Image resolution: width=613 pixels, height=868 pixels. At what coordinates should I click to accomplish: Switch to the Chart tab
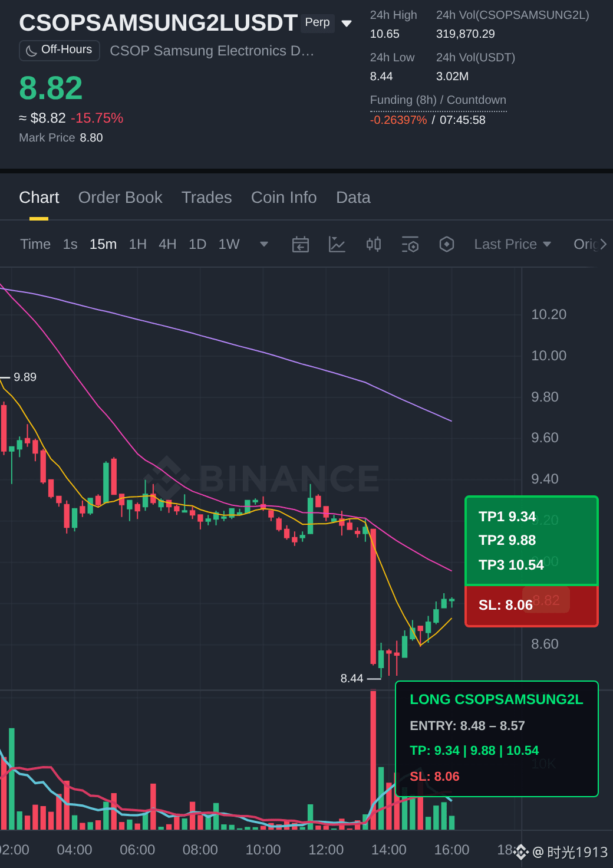39,198
